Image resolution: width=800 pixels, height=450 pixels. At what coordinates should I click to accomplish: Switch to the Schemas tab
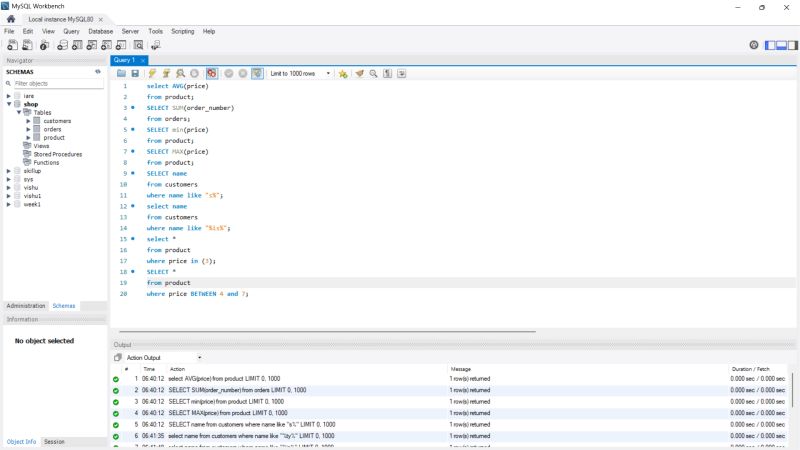pyautogui.click(x=64, y=306)
